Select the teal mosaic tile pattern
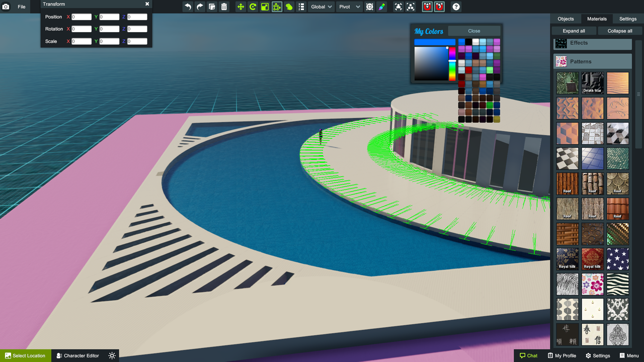Screen dimensions: 644x362 pyautogui.click(x=617, y=158)
